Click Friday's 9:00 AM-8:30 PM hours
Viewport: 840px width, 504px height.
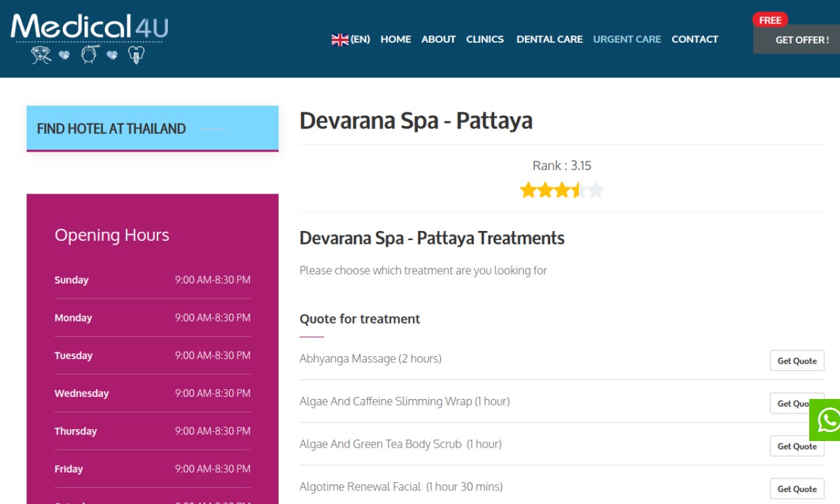(x=213, y=469)
